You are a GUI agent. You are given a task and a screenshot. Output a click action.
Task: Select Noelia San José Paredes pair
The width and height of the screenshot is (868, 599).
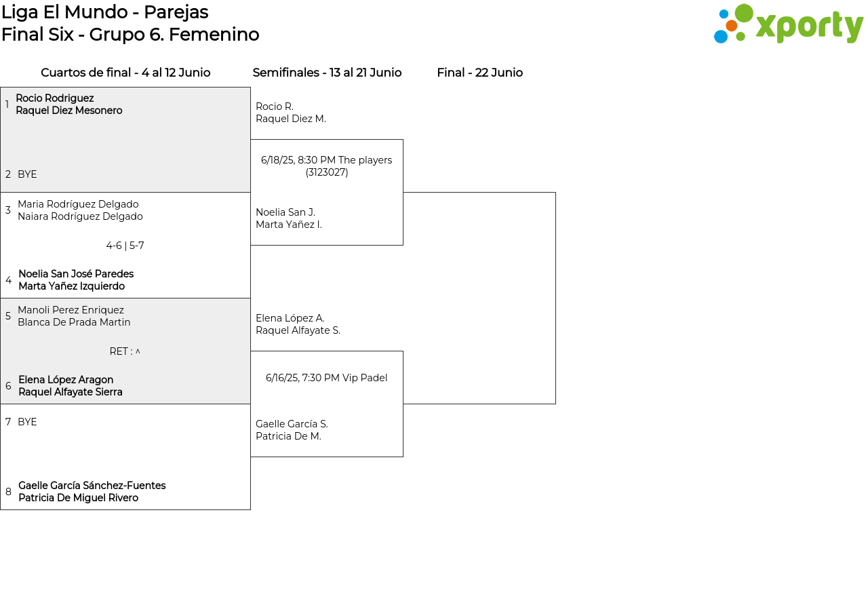tap(76, 280)
